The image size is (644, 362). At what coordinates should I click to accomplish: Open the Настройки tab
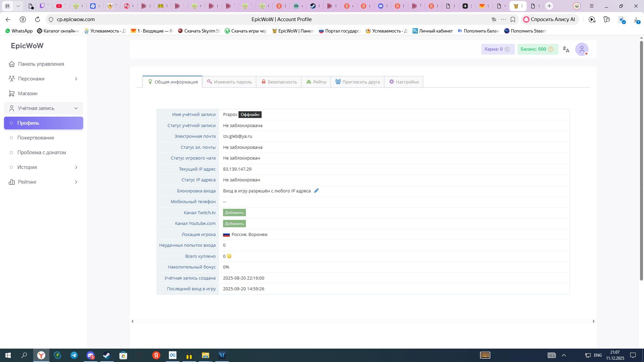click(x=404, y=82)
